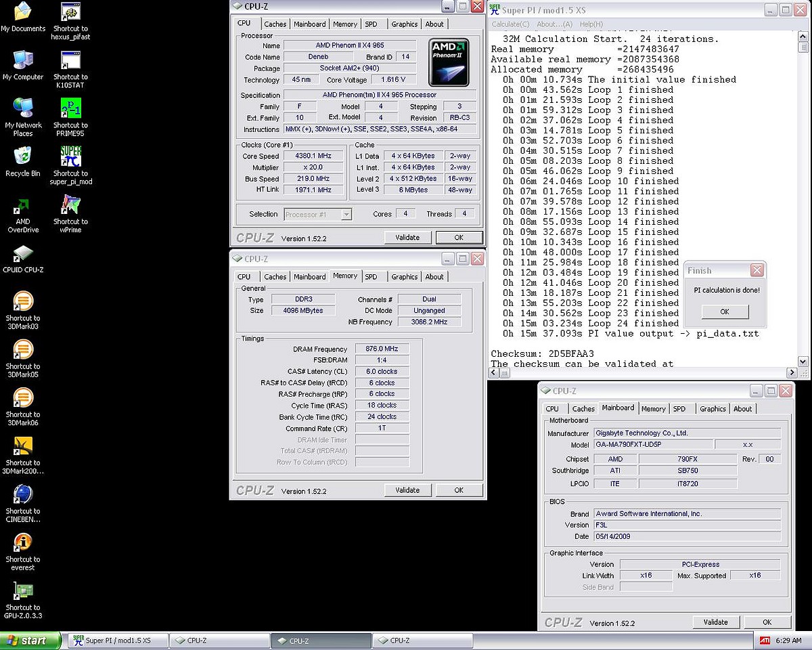Click Validate in the motherboard CPU-Z window

point(716,622)
